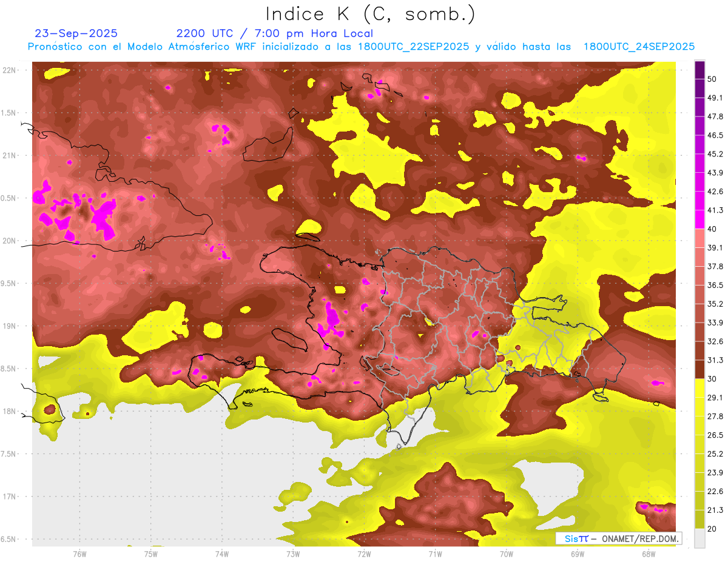Click the 68W longitude axis label

(648, 554)
